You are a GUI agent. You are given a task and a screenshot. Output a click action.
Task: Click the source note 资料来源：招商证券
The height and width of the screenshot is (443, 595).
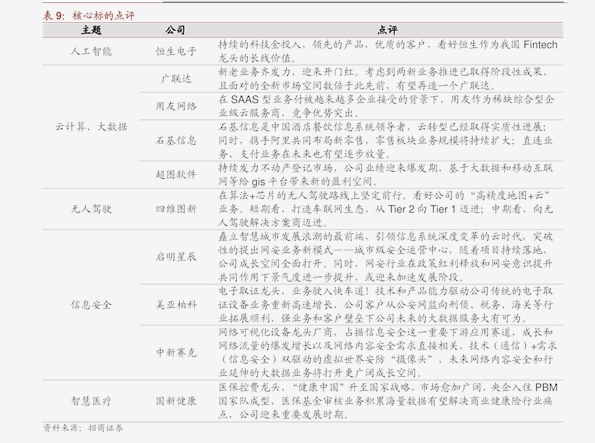click(83, 428)
